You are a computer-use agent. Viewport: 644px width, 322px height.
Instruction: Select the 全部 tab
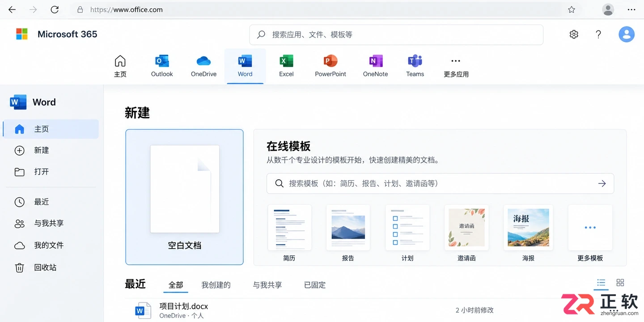[176, 285]
